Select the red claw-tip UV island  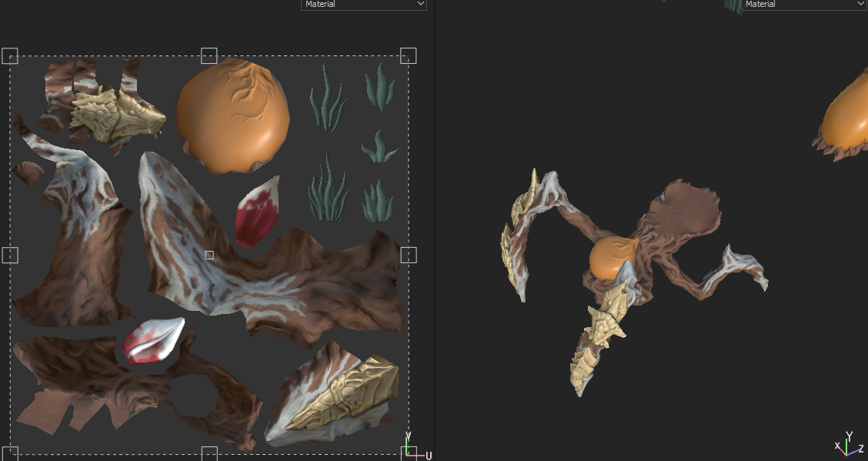click(256, 215)
